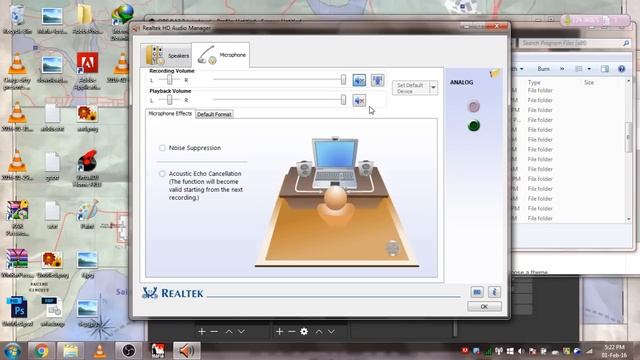Screen dimensions: 640x360
Task: Enable Acoustic Echo Cancellation
Action: [x=162, y=173]
